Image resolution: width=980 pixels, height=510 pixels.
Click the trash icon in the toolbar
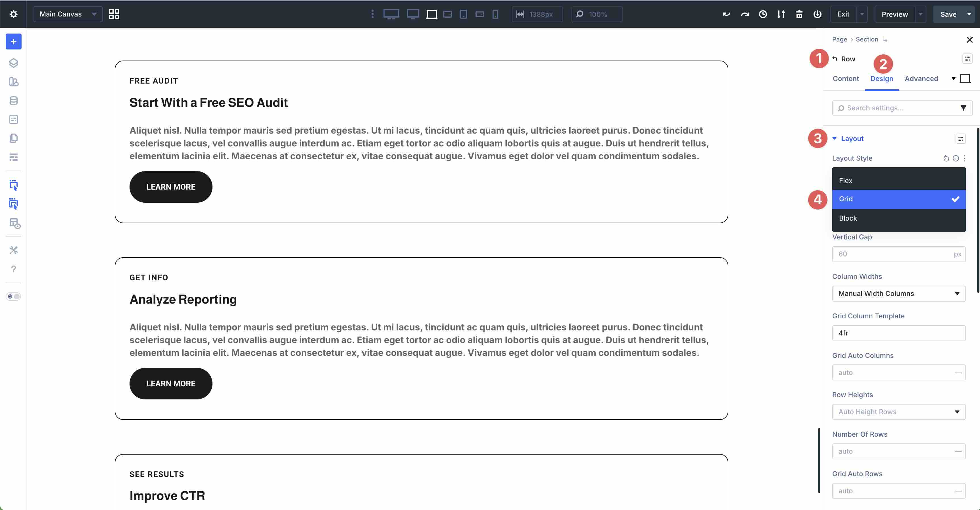click(x=799, y=14)
